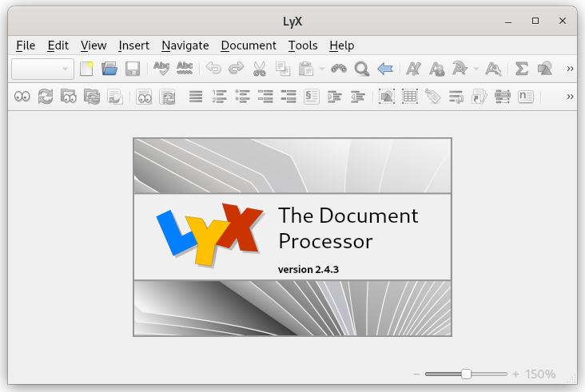585x392 pixels.
Task: Click the Undo arrow icon
Action: click(x=213, y=69)
